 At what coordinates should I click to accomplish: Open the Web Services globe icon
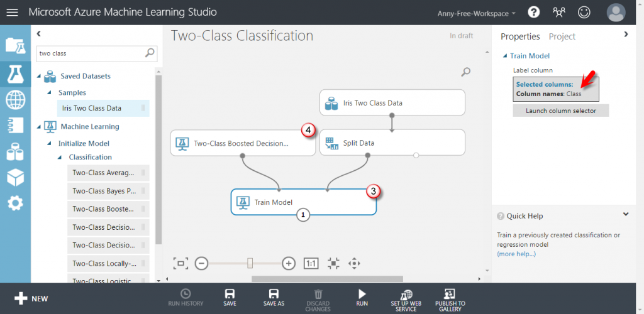tap(15, 100)
